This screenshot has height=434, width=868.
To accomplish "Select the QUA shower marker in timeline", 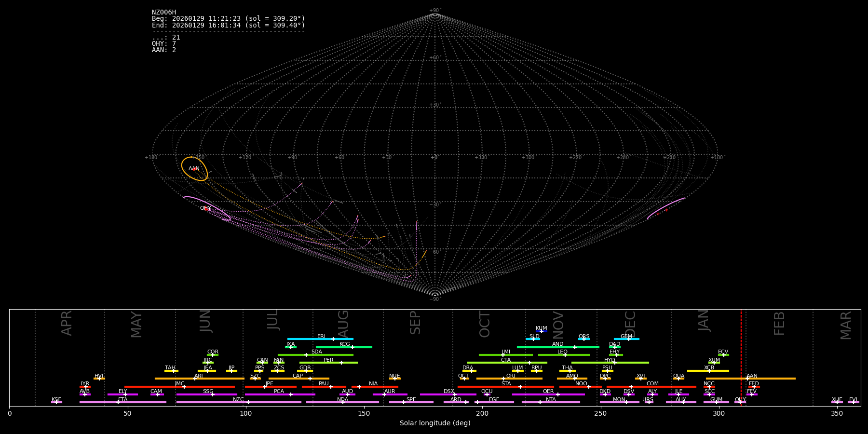I will pos(678,379).
